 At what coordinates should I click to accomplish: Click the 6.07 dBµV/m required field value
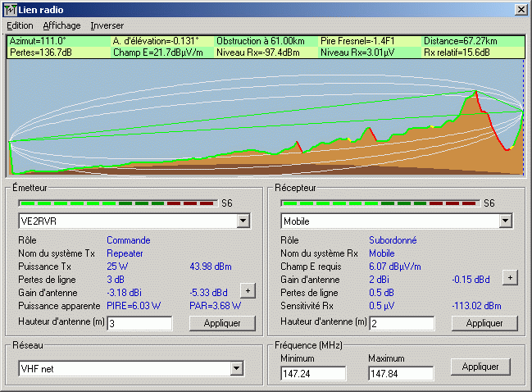(395, 267)
